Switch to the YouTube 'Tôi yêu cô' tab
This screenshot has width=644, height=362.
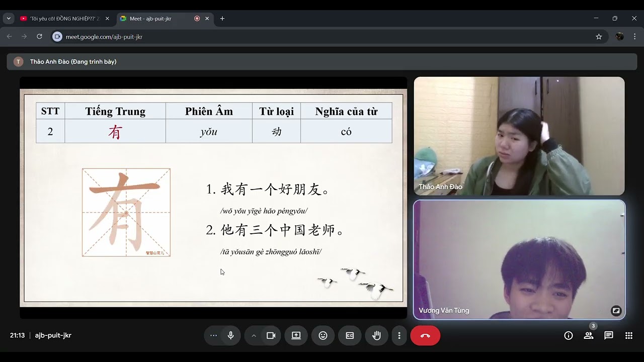pos(64,19)
